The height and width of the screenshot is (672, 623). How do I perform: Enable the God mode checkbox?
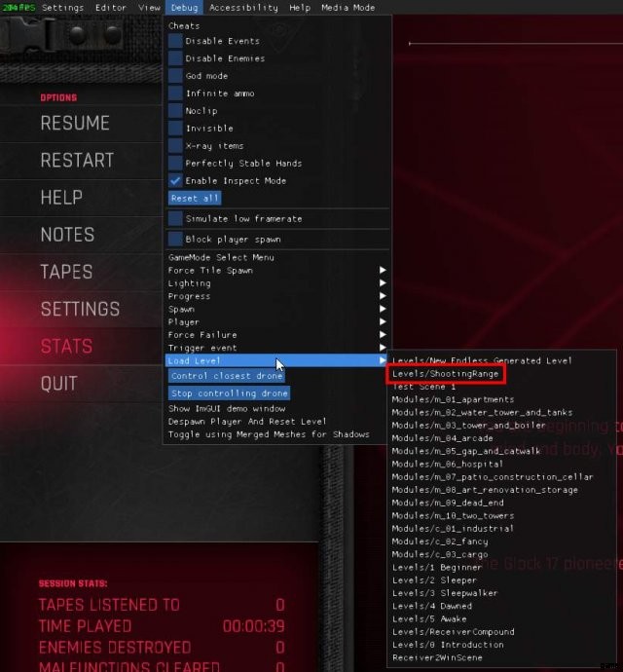tap(175, 76)
